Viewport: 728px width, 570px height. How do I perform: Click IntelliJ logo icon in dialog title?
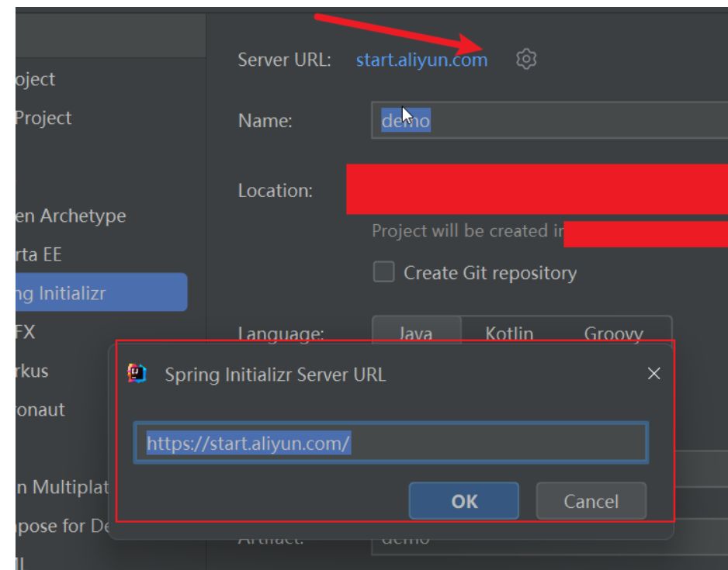click(x=137, y=373)
